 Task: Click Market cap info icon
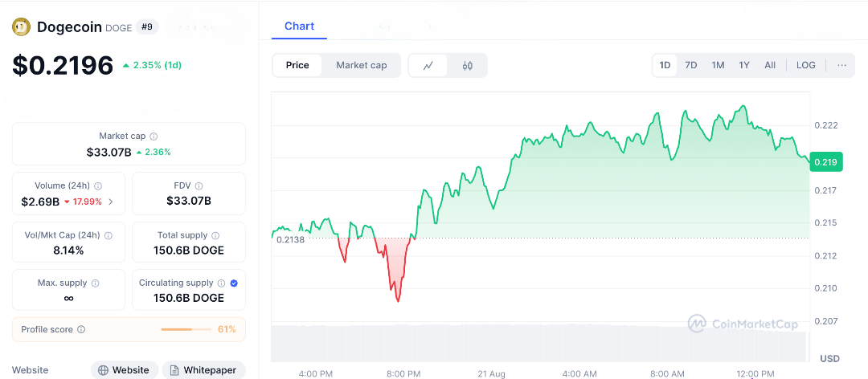[154, 137]
